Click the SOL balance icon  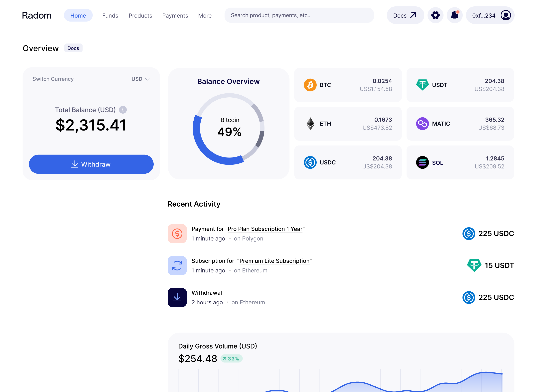tap(422, 162)
